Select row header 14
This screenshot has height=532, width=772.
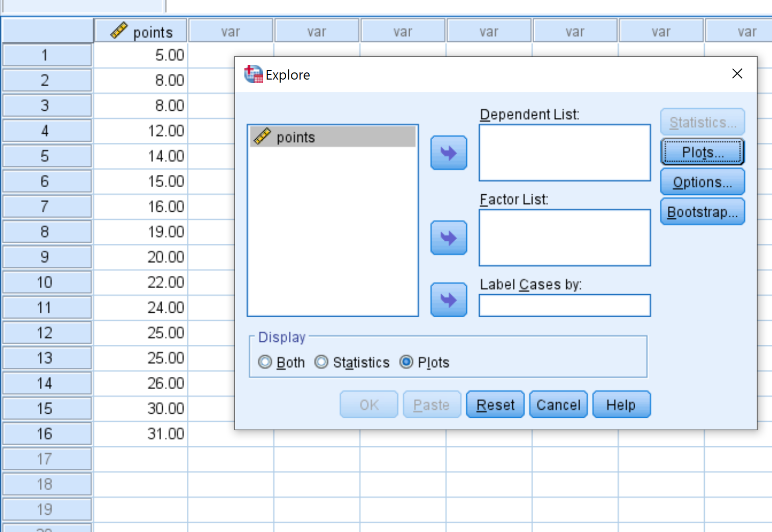coord(47,383)
